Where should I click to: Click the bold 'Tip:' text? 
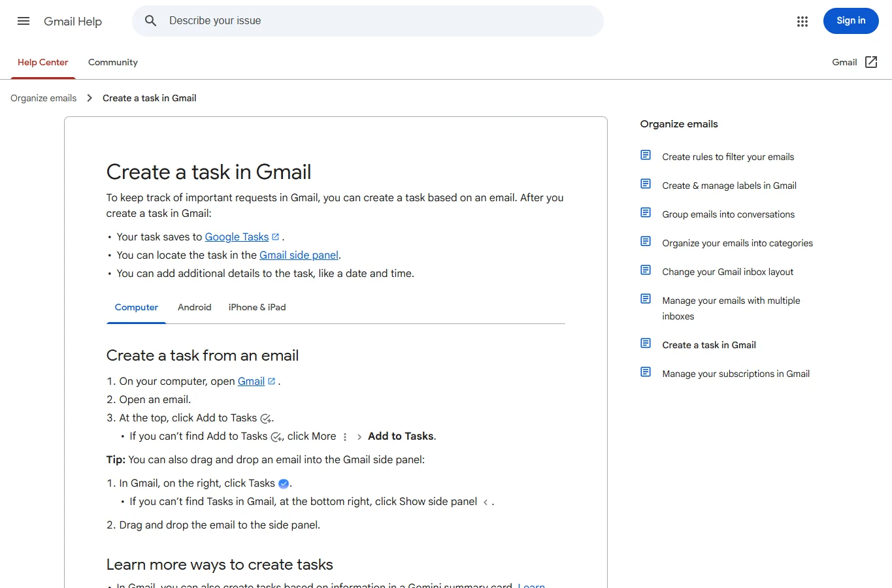click(116, 460)
